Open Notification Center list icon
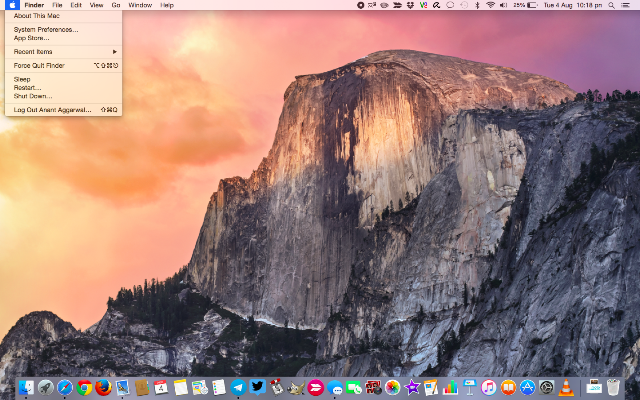The image size is (640, 400). [625, 5]
